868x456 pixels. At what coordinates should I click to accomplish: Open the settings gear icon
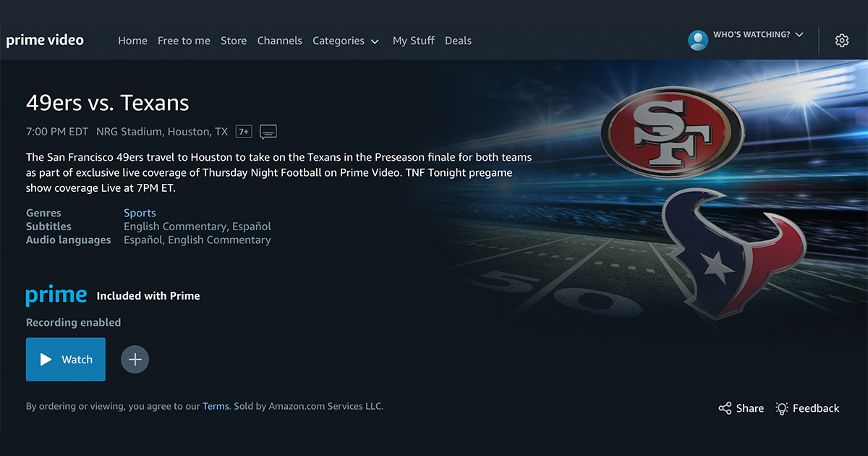click(x=842, y=41)
